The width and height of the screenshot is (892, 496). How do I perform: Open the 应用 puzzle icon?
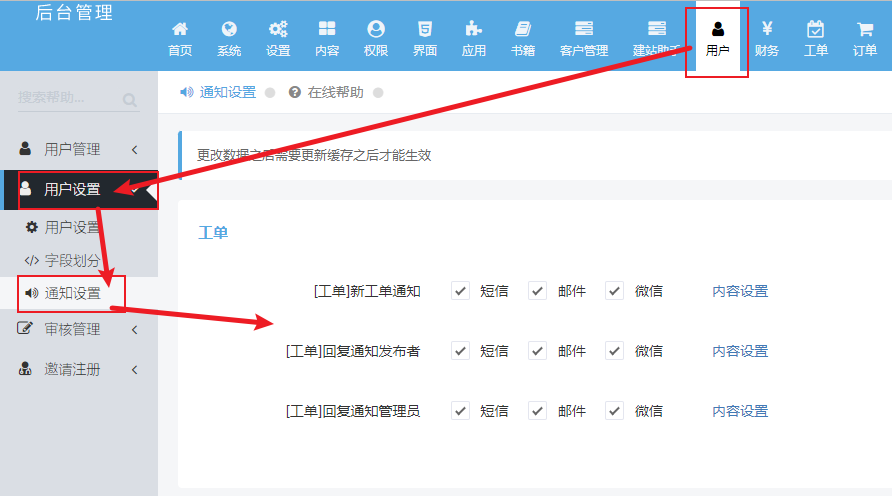pos(473,28)
